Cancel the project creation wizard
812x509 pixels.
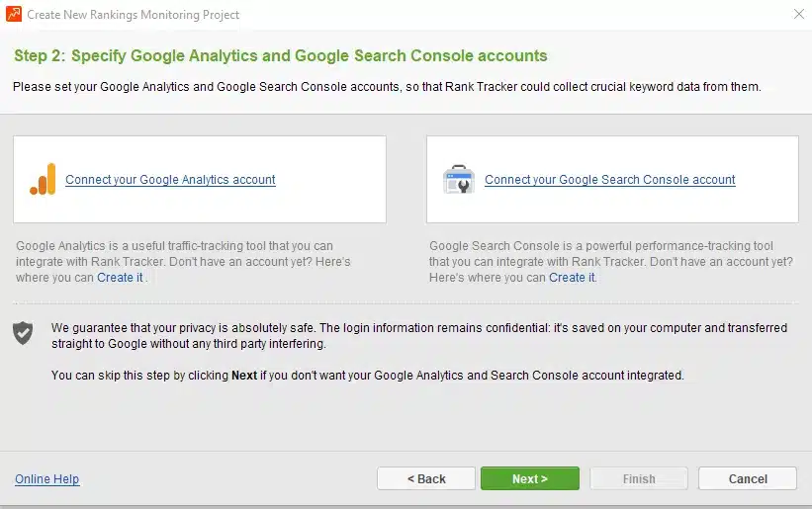pyautogui.click(x=748, y=478)
